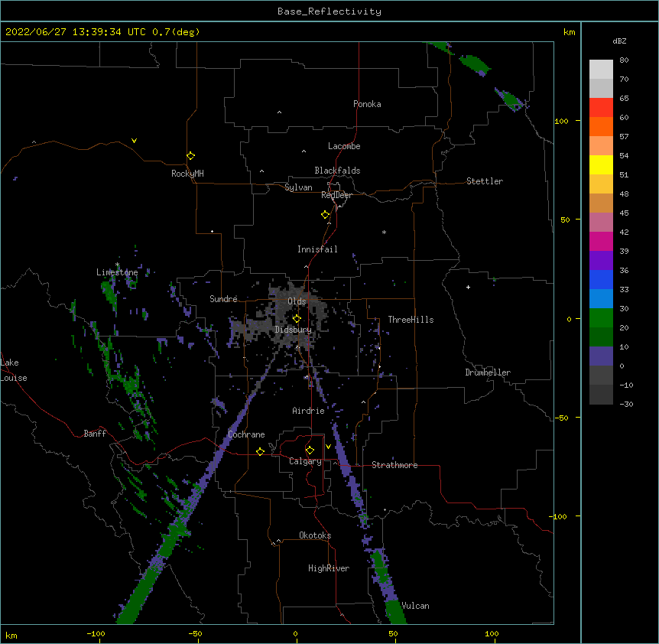Image resolution: width=659 pixels, height=644 pixels.
Task: Select the bright yellow 51-54 dBZ swatch
Action: click(x=601, y=165)
